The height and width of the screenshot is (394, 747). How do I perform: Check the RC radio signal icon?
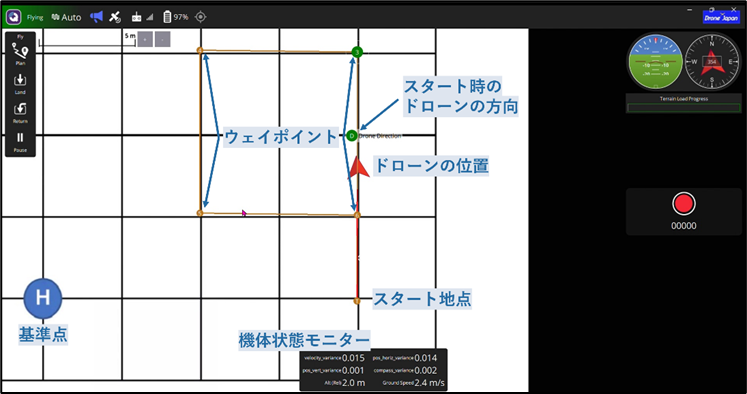pyautogui.click(x=142, y=17)
